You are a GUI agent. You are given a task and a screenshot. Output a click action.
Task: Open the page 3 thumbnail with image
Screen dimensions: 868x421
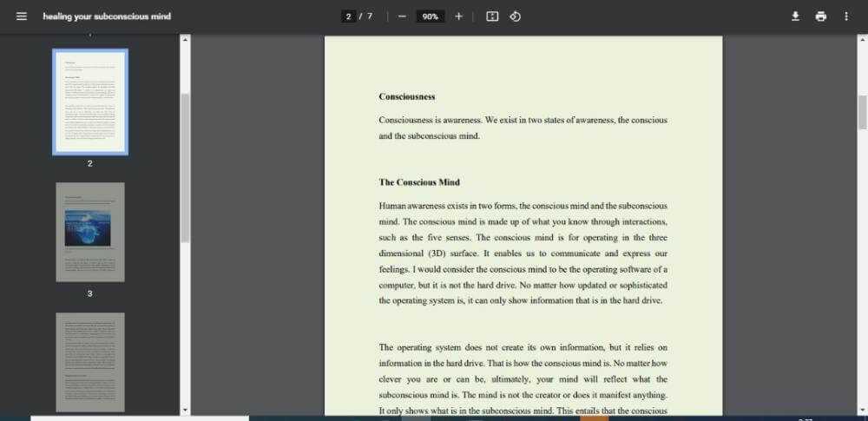90,232
